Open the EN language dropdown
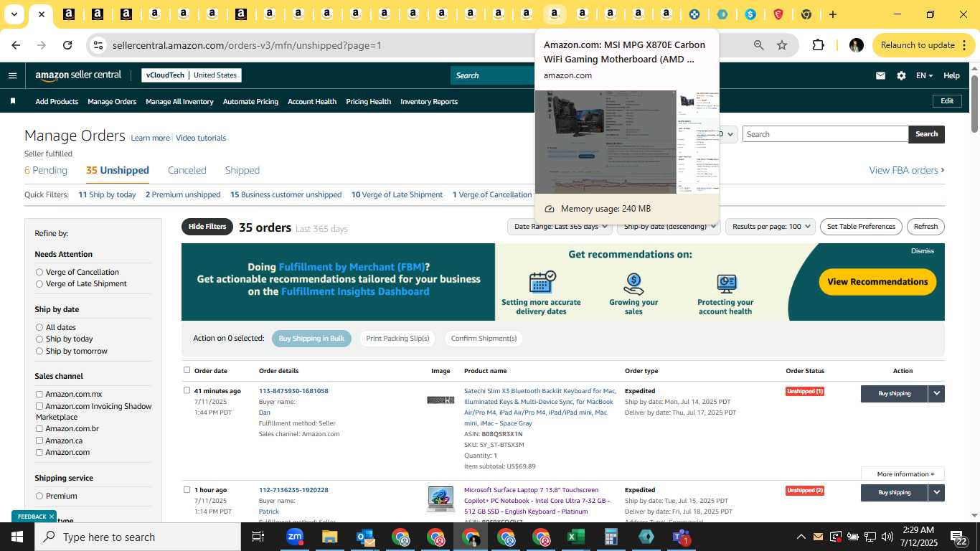980x551 pixels. 924,75
